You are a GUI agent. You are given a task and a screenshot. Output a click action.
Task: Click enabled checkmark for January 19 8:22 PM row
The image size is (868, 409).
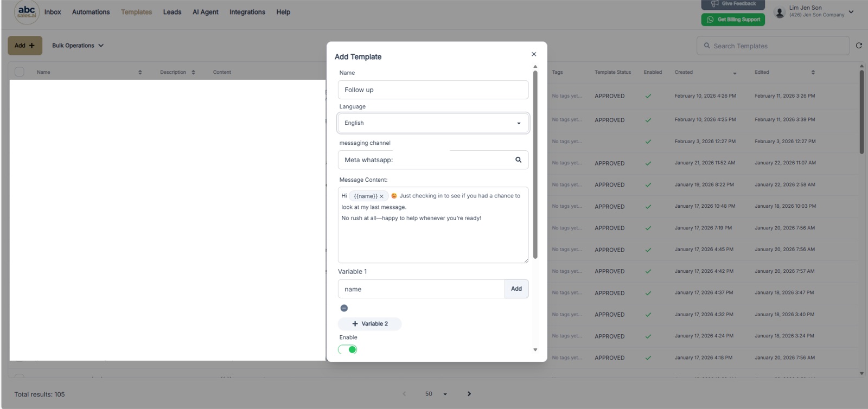648,185
